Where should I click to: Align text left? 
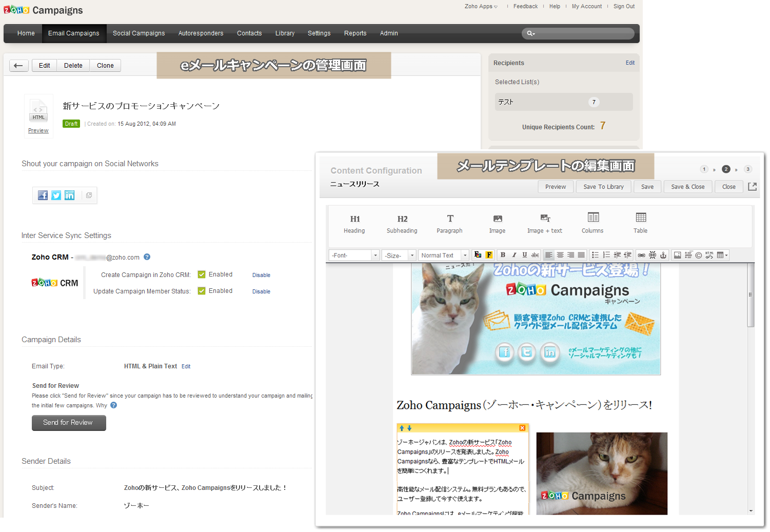coord(549,255)
